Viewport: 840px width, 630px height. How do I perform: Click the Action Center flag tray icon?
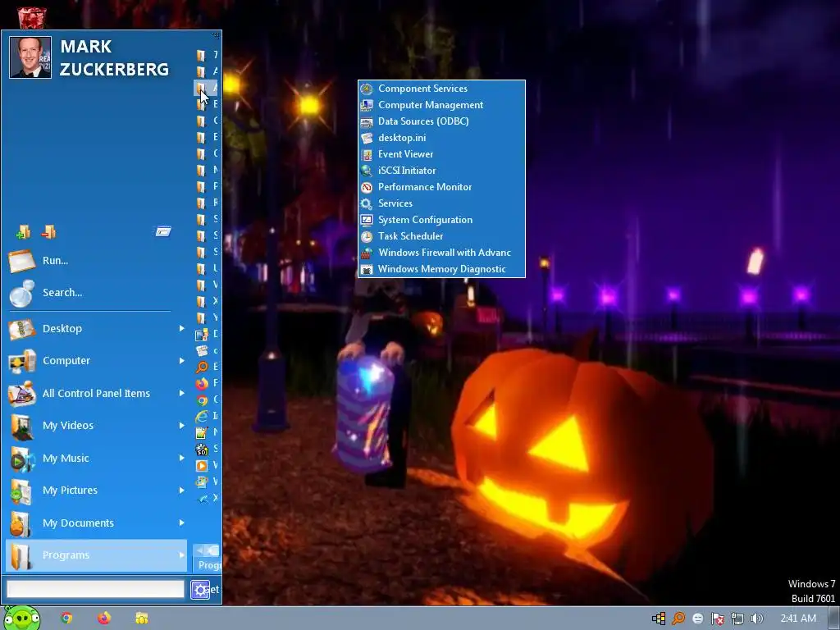coord(717,619)
